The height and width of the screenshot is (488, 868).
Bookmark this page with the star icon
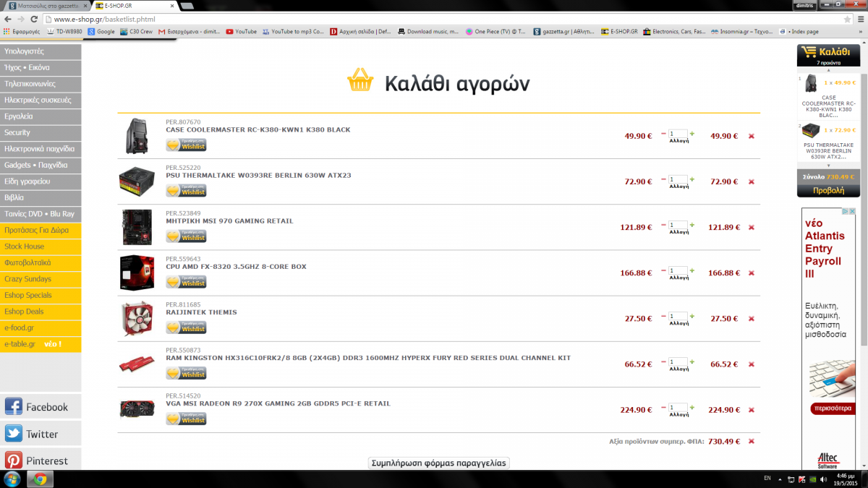point(846,19)
